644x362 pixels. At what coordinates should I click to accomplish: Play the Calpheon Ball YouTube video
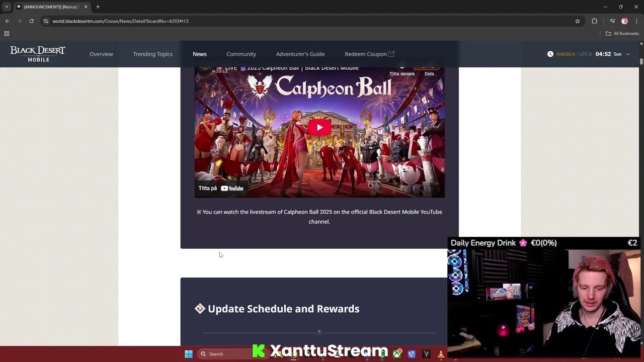point(319,127)
